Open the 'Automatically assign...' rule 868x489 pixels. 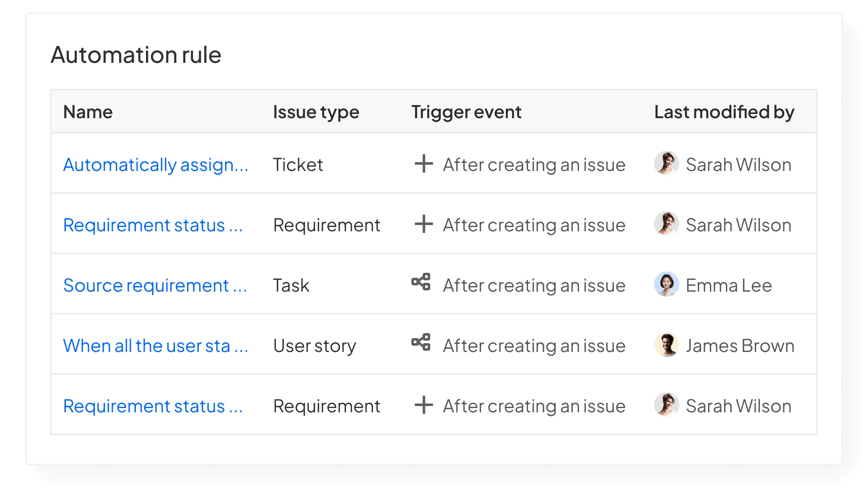156,165
